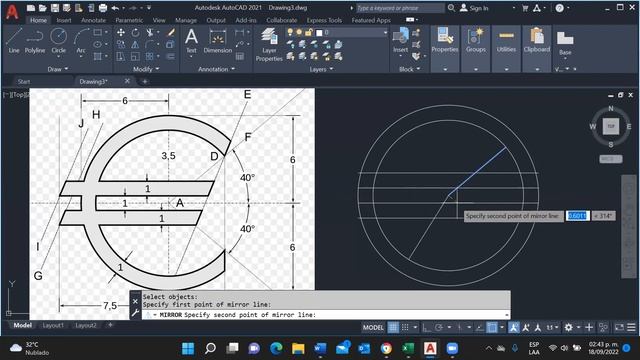Activate the Move tool in Modify panel

pyautogui.click(x=121, y=33)
